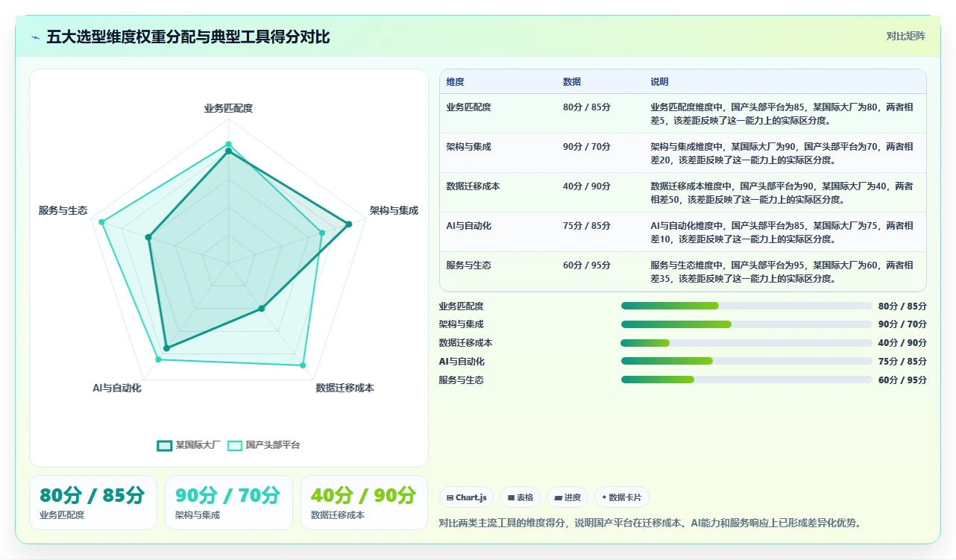Click the 服务与生态 progress bar

[x=746, y=380]
